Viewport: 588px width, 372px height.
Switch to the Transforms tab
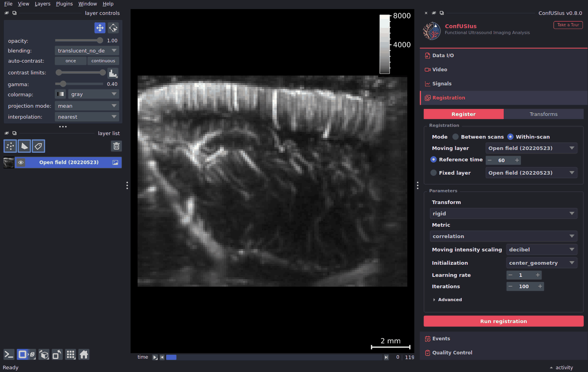(543, 114)
